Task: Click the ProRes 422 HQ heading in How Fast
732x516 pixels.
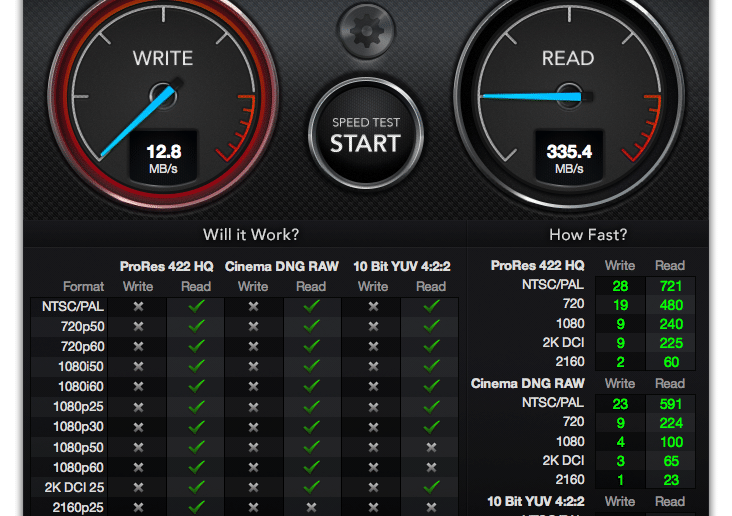Action: pyautogui.click(x=537, y=265)
